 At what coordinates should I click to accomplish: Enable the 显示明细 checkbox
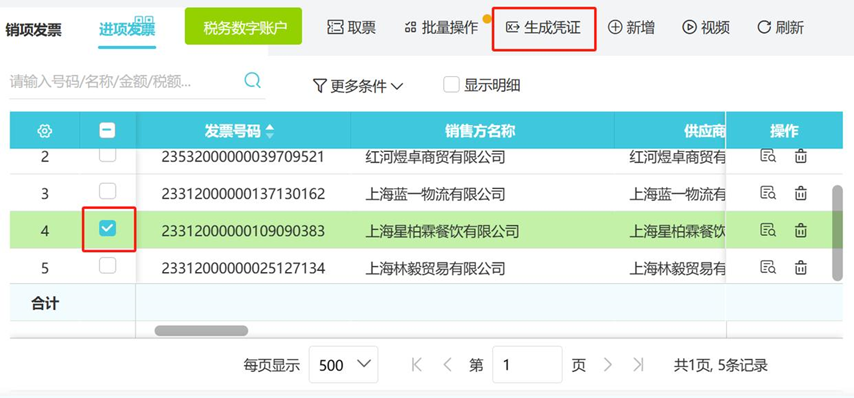451,85
